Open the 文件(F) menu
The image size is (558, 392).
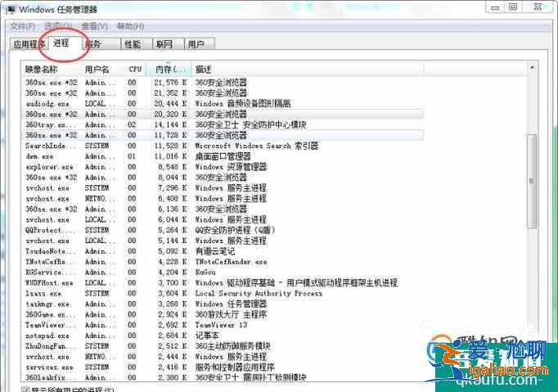(22, 26)
